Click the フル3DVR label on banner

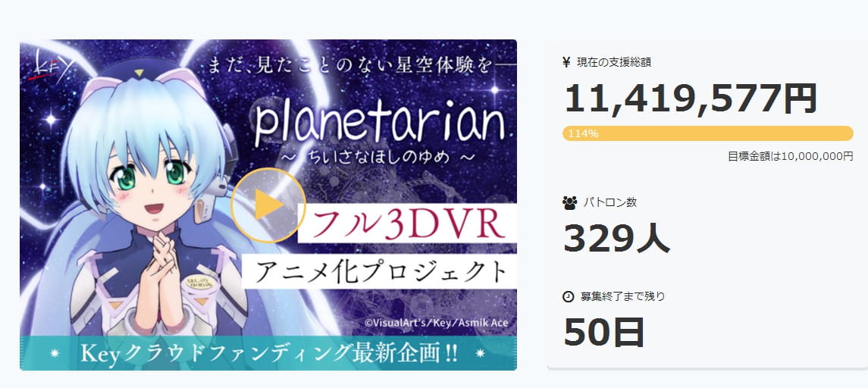coord(407,224)
